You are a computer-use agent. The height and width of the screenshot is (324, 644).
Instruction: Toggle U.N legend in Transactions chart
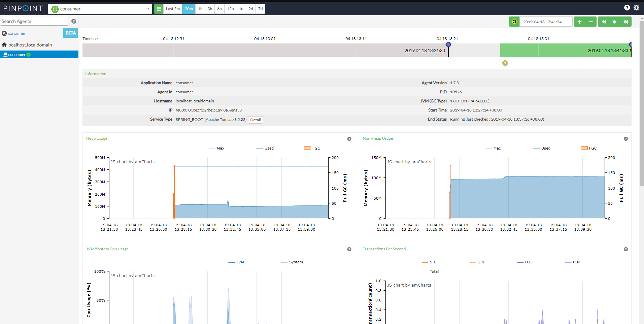click(x=572, y=262)
